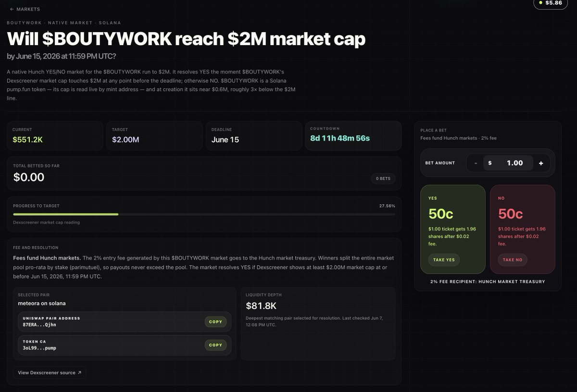Copy the Token CA address
The width and height of the screenshot is (577, 392).
coord(215,345)
